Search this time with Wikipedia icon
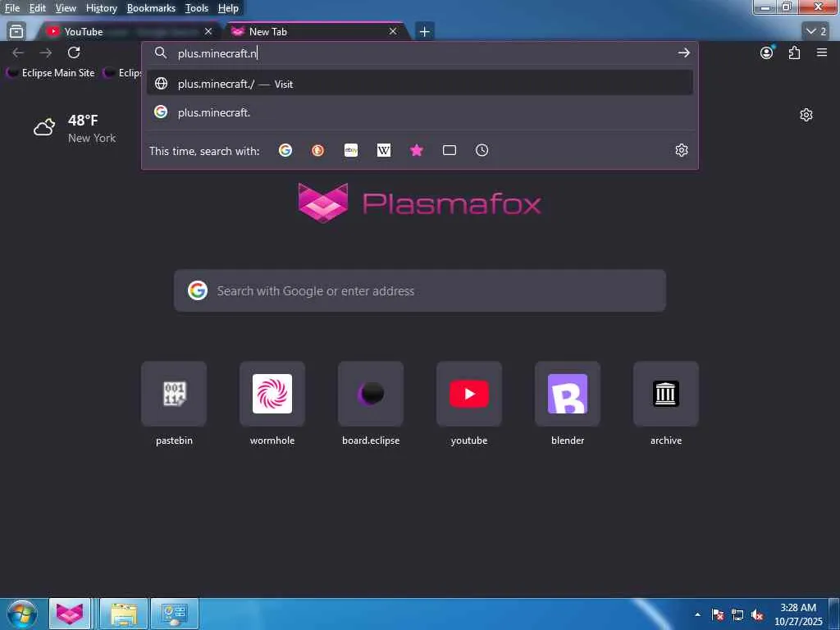Screen dimensions: 840x630 [x=384, y=151]
